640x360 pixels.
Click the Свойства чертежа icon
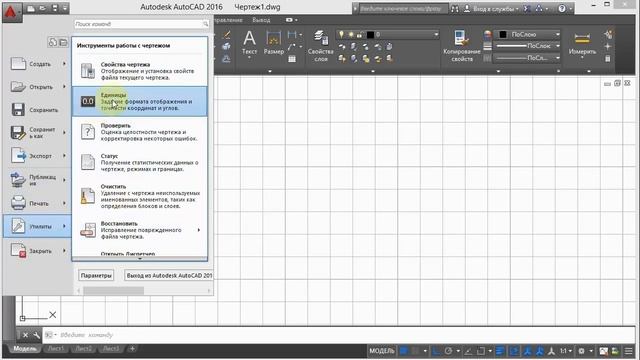pos(88,71)
